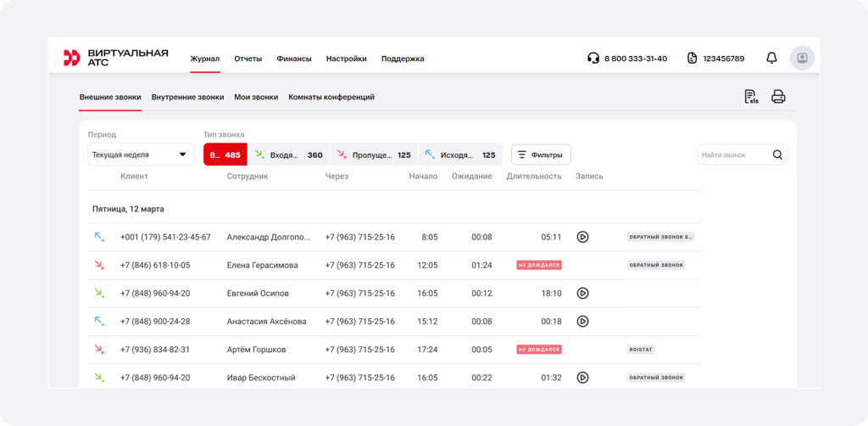868x426 pixels.
Task: Switch to Внешние звонки tab
Action: click(x=110, y=97)
